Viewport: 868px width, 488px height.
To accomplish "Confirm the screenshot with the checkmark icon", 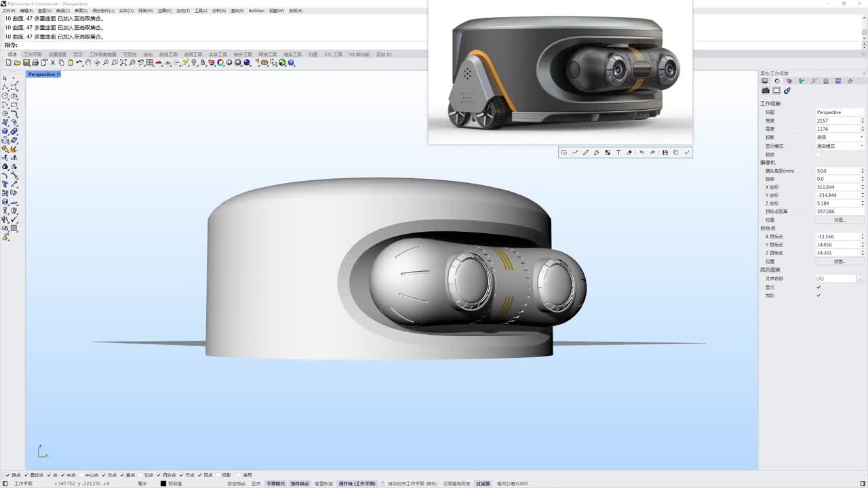I will 687,152.
